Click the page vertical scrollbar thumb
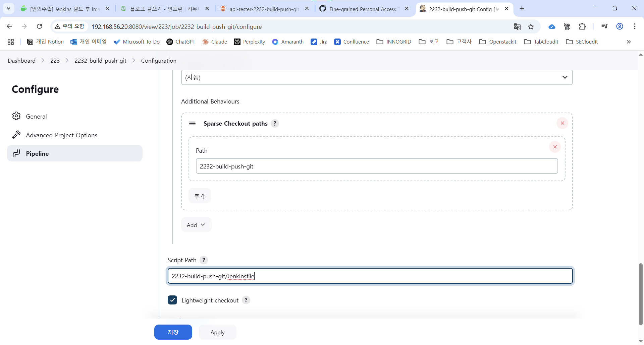Image resolution: width=644 pixels, height=345 pixels. point(641,294)
